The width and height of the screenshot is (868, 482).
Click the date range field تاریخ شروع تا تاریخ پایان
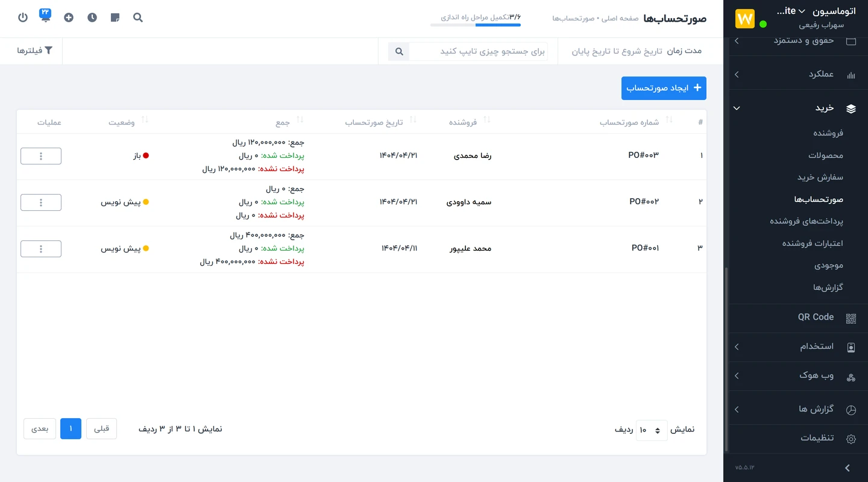tap(617, 51)
